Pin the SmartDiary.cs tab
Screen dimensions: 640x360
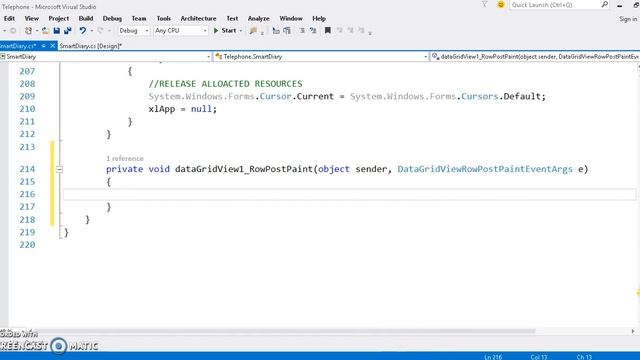[44, 46]
